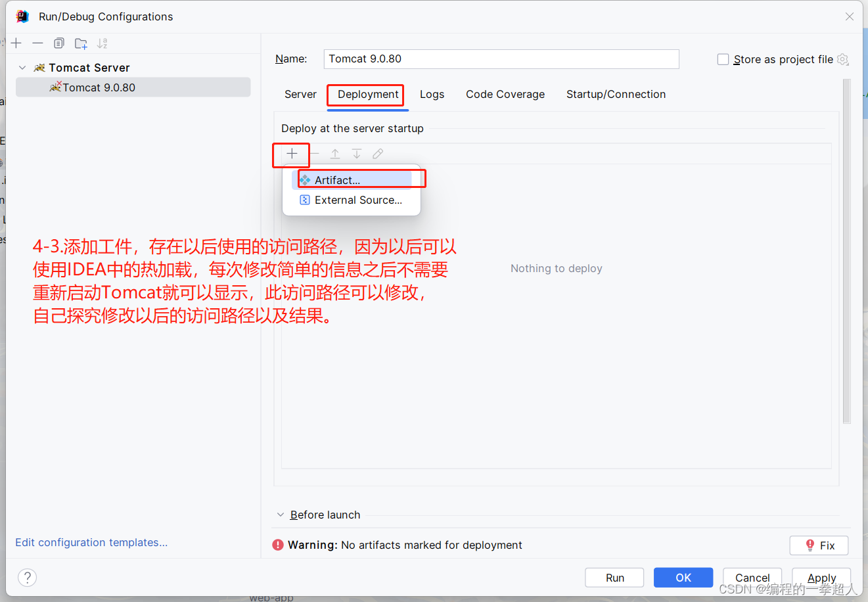Click the Run button
This screenshot has width=868, height=602.
tap(615, 578)
